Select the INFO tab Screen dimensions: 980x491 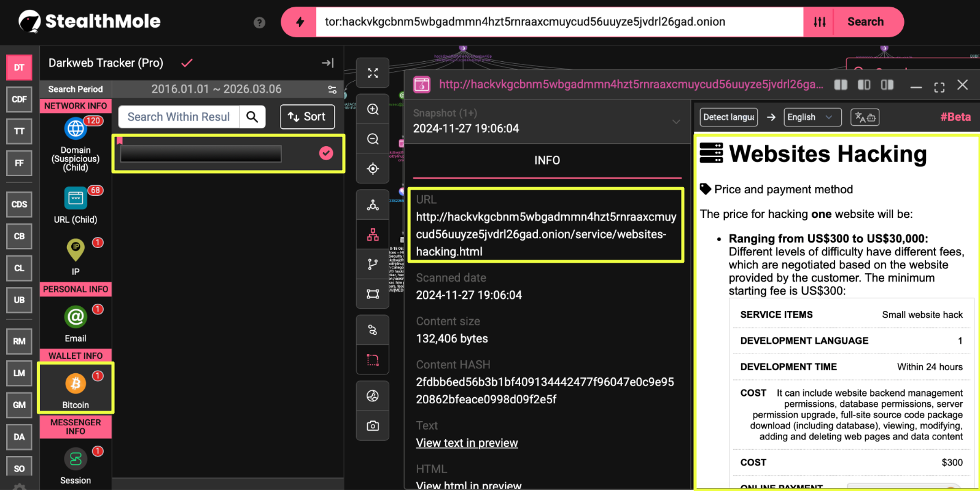coord(546,160)
